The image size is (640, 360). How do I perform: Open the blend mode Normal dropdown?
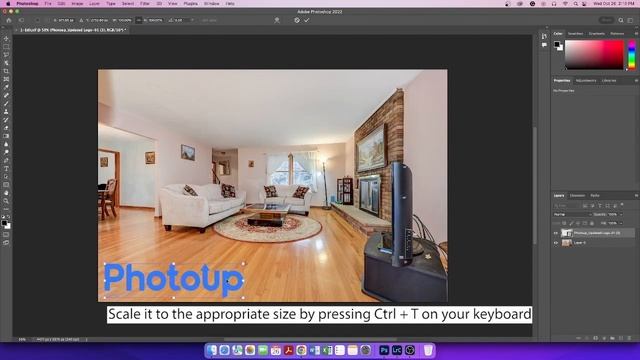(x=571, y=214)
